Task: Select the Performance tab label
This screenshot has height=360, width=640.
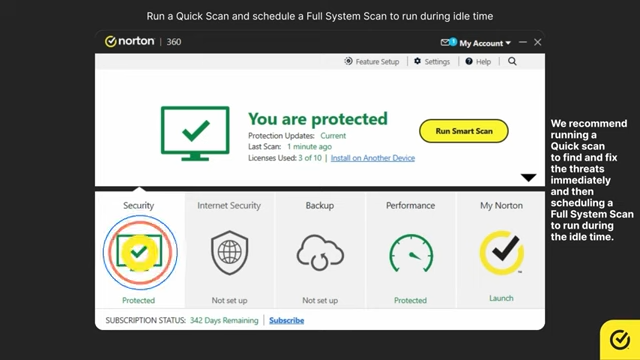Action: pyautogui.click(x=411, y=205)
